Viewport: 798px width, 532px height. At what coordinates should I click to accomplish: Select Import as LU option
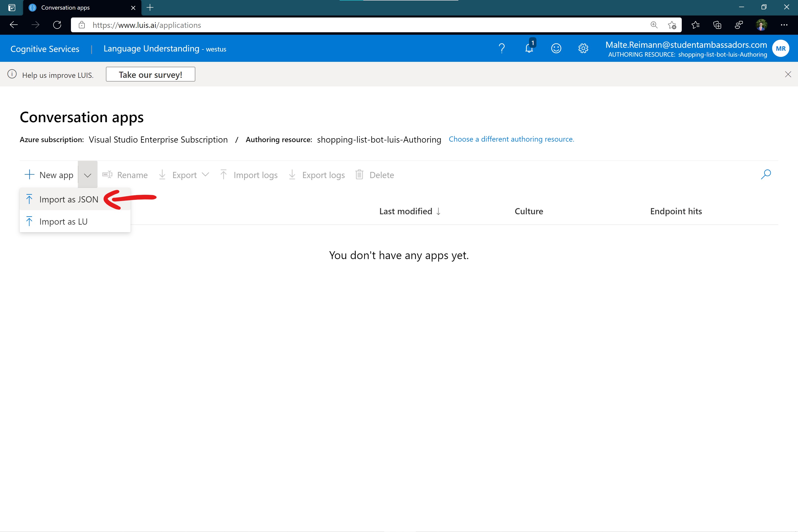64,222
